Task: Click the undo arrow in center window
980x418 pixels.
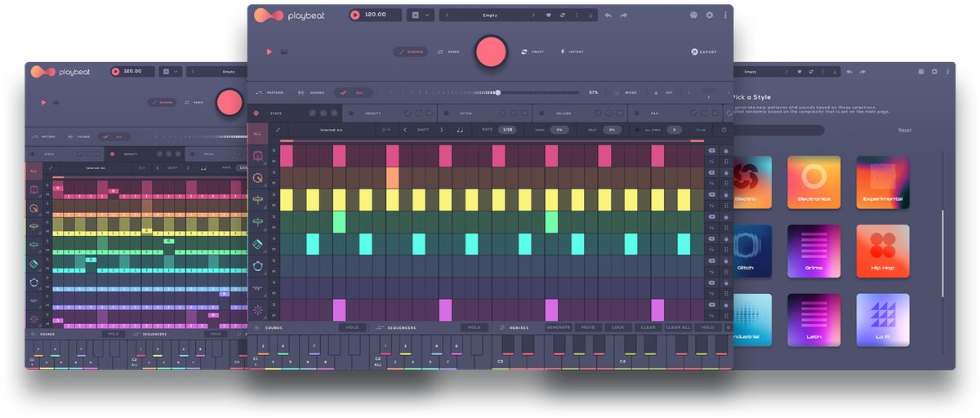Action: pos(608,15)
